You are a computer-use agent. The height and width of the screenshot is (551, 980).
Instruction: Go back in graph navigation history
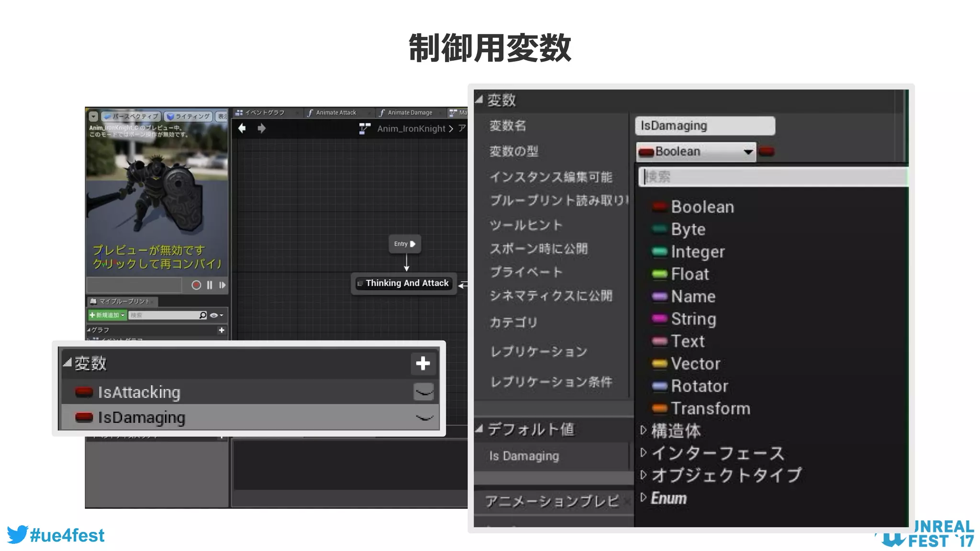[x=242, y=128]
